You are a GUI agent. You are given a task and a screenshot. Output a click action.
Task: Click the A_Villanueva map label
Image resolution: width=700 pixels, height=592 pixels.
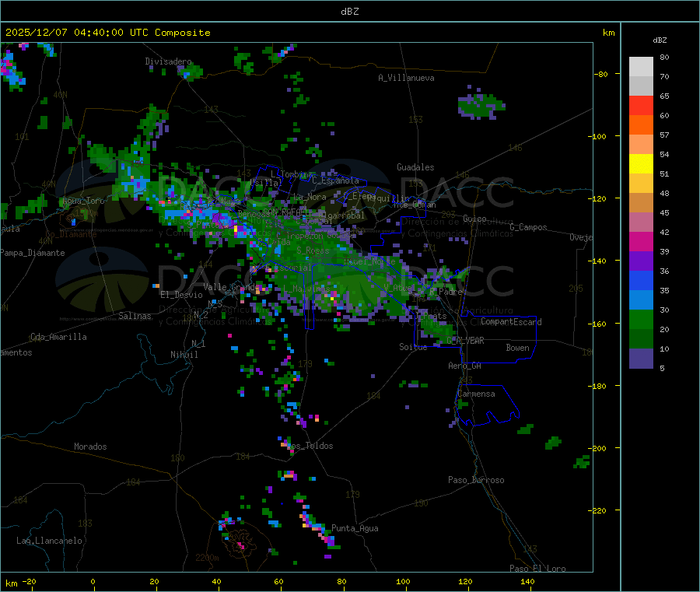(406, 78)
